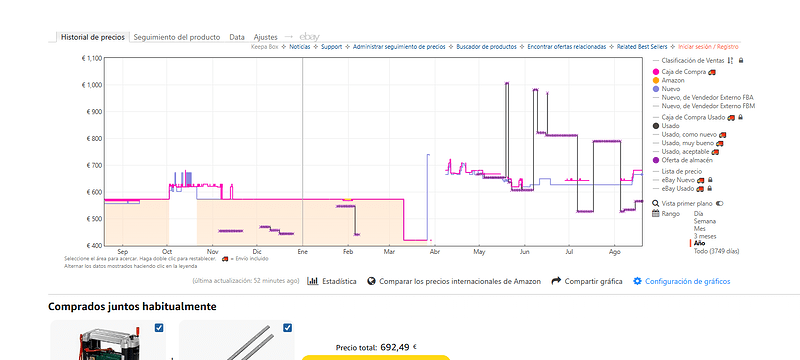This screenshot has height=360, width=800.
Task: Click the blue Nuevo legend dot
Action: [656, 89]
